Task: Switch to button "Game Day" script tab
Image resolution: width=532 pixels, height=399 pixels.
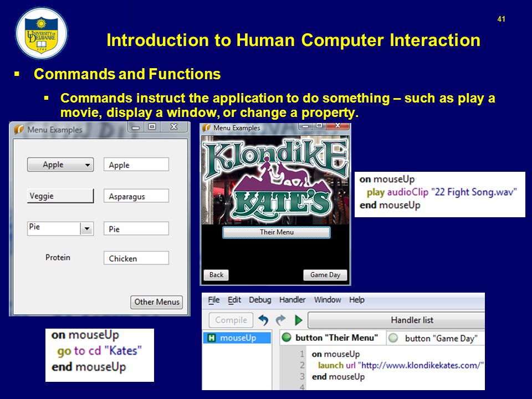Action: point(436,338)
